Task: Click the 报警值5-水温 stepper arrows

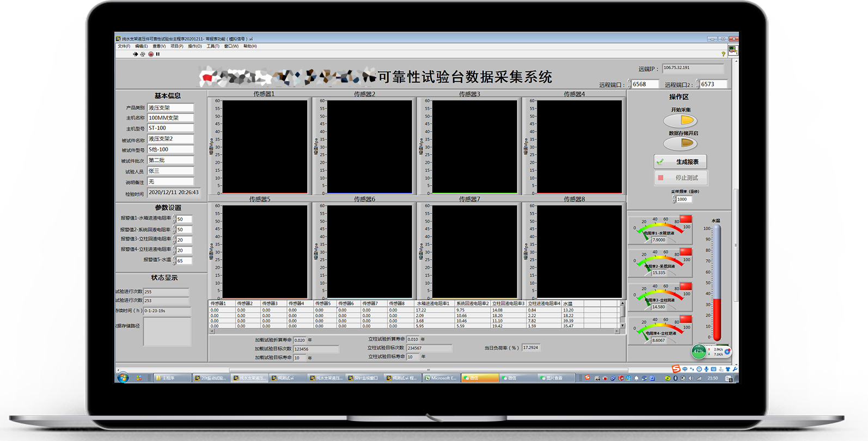Action: 174,261
